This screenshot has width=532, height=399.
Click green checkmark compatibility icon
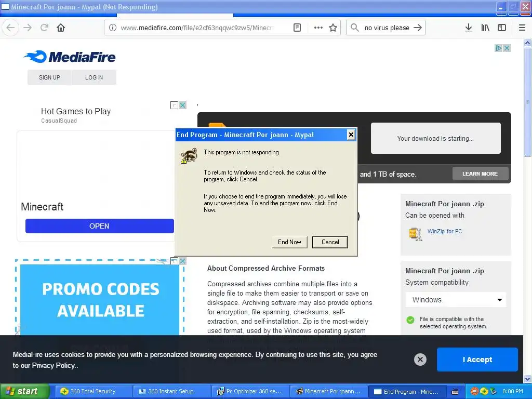click(410, 320)
